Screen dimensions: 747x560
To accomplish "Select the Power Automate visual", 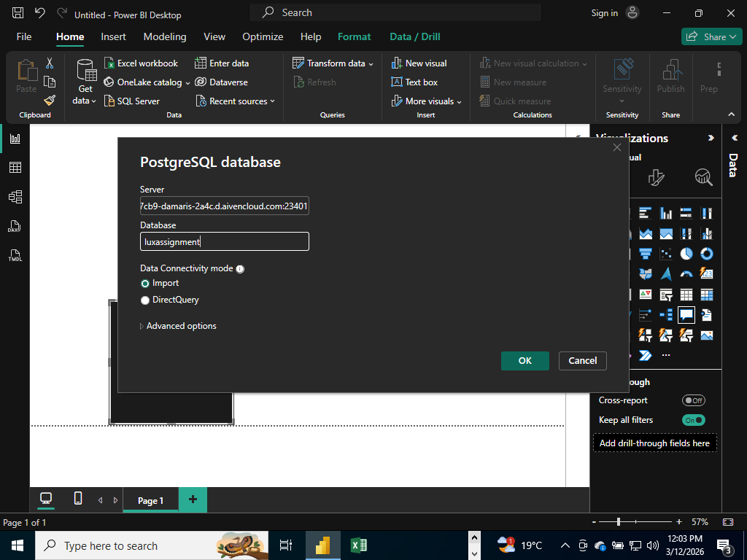I will tap(646, 355).
